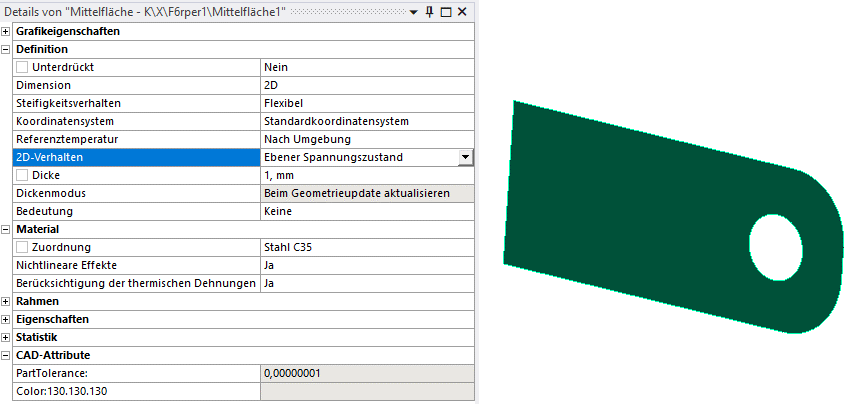Expand the Eigenschaften section

pos(6,319)
